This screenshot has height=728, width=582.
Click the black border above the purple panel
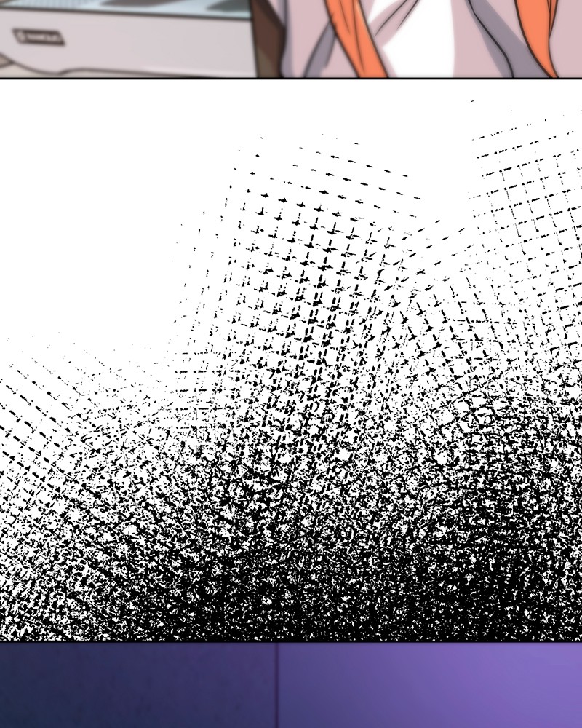(291, 641)
